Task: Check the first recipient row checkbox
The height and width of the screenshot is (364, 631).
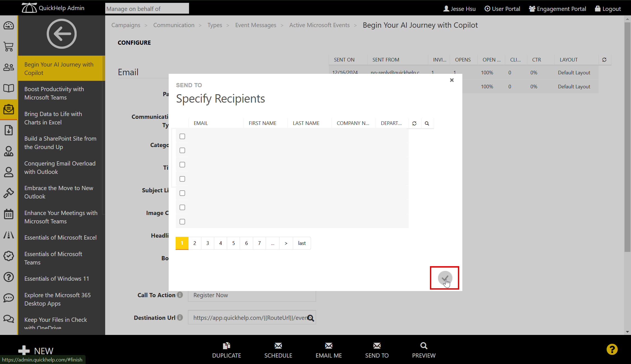Action: click(182, 136)
